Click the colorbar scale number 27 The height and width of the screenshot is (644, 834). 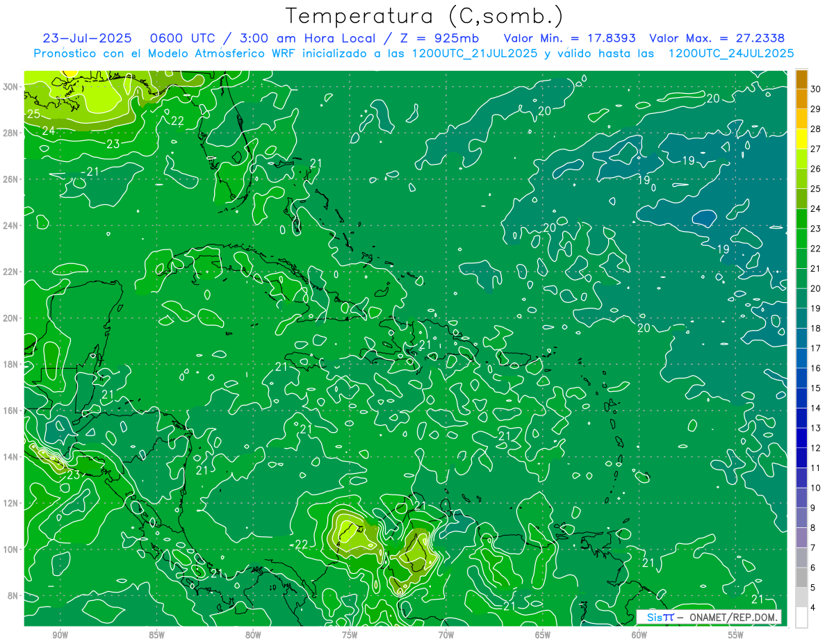(x=815, y=149)
